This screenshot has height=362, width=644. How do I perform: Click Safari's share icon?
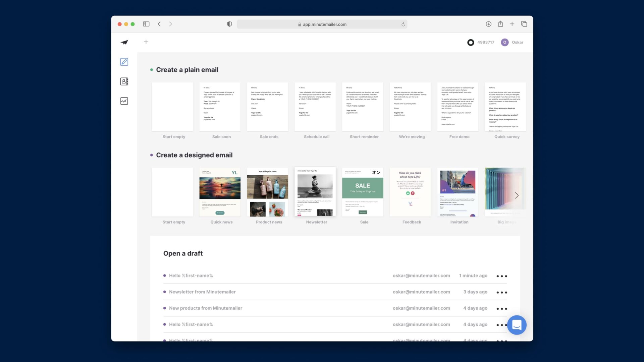500,24
